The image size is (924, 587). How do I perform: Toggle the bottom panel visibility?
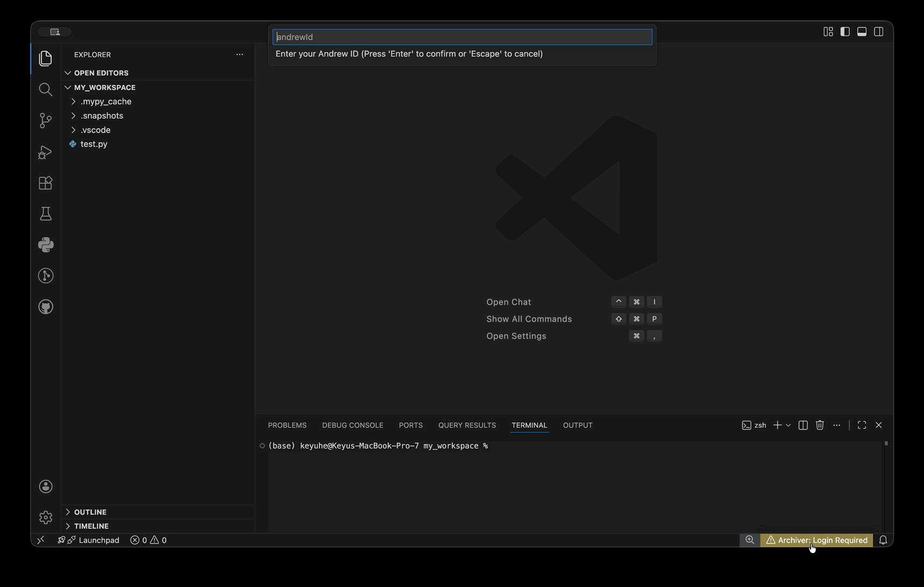(x=862, y=32)
